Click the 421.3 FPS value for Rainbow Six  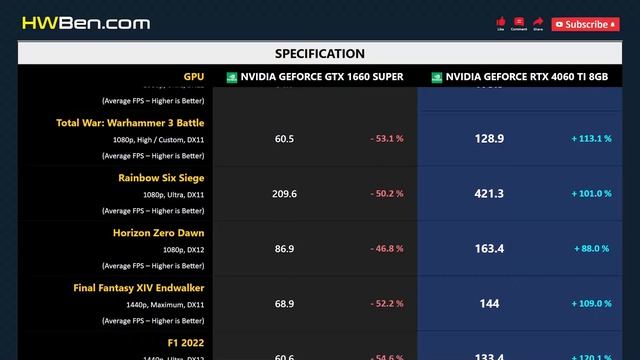pos(489,193)
